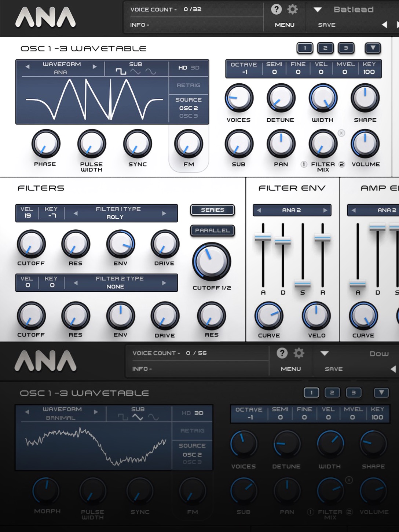Viewport: 399px width, 532px height.
Task: Toggle HD mode in light ANA oscillator
Action: click(183, 68)
